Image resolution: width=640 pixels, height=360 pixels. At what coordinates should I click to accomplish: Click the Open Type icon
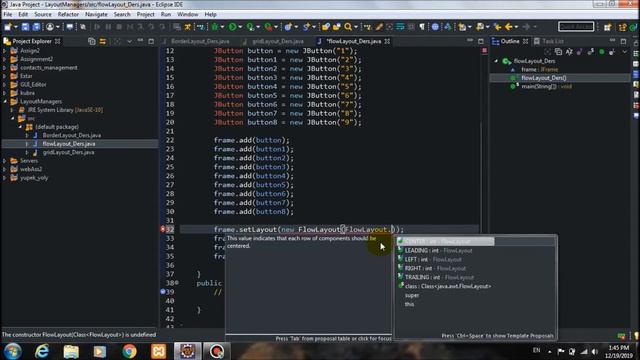[326, 27]
